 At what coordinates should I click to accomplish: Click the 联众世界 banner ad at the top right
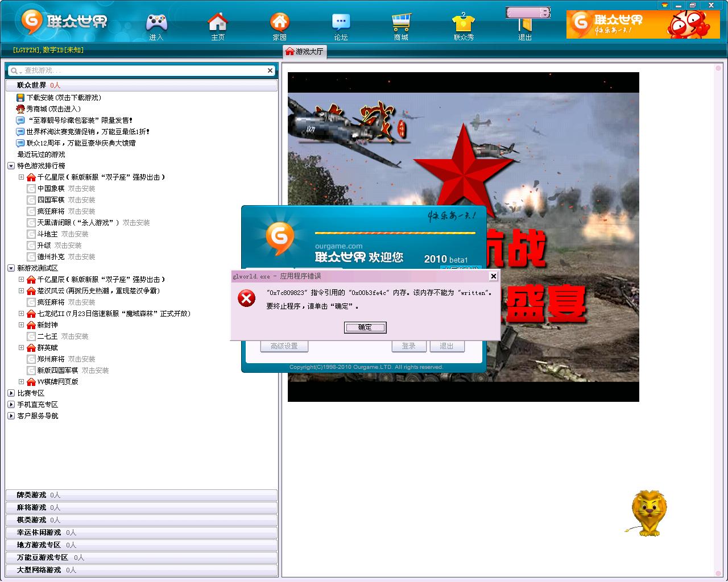[x=643, y=24]
